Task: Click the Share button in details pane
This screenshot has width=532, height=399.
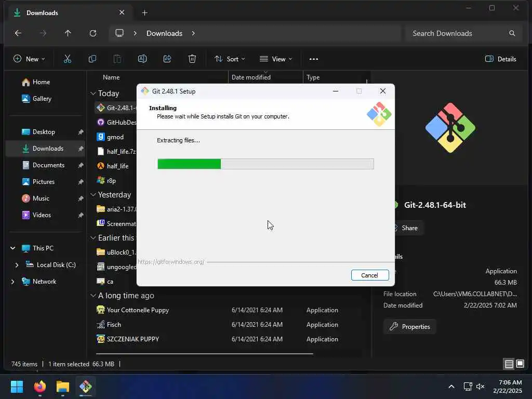Action: [x=409, y=228]
